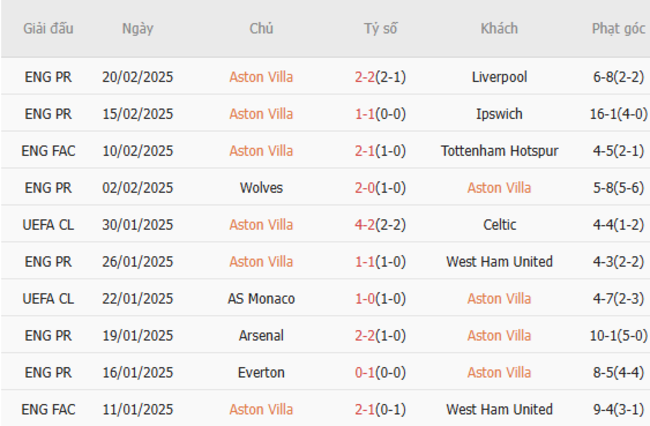The width and height of the screenshot is (650, 426).
Task: Open West Ham United in the 11/01/2025 match
Action: (499, 410)
